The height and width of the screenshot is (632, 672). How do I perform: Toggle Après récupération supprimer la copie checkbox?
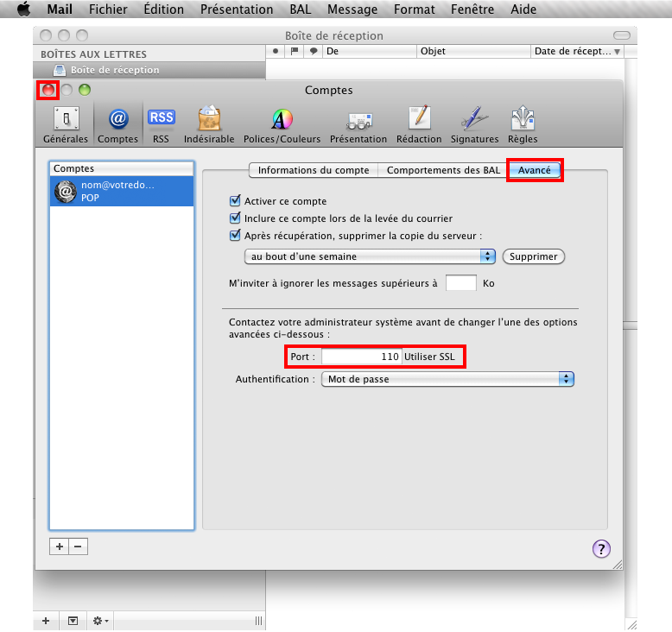pos(235,235)
